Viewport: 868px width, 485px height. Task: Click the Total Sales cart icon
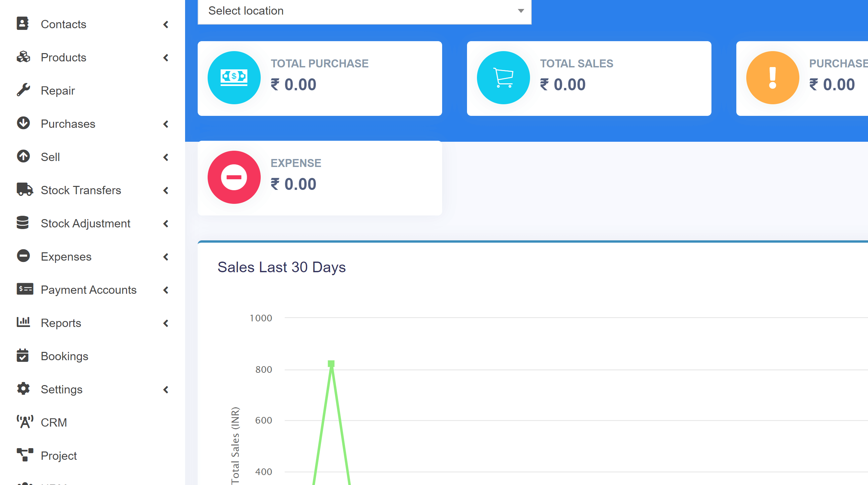coord(503,78)
